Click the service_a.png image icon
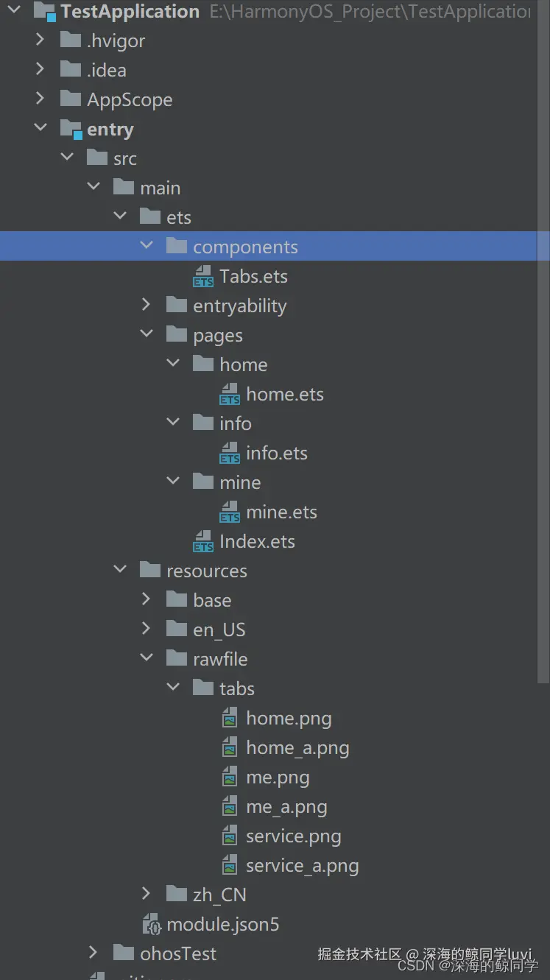 click(x=230, y=866)
